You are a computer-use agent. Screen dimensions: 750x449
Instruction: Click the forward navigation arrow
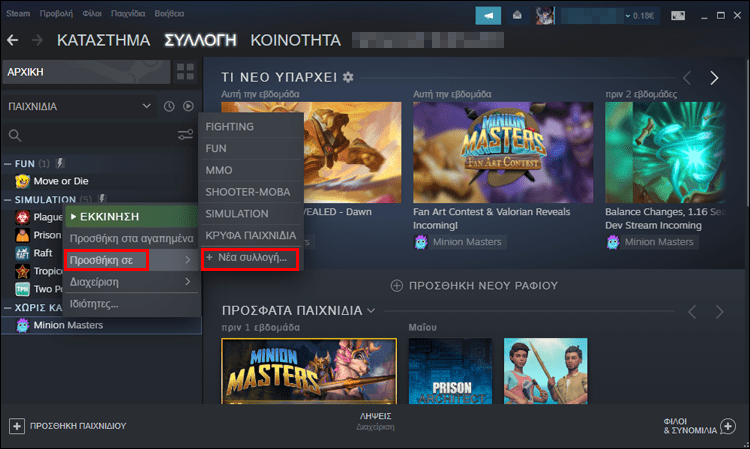37,41
